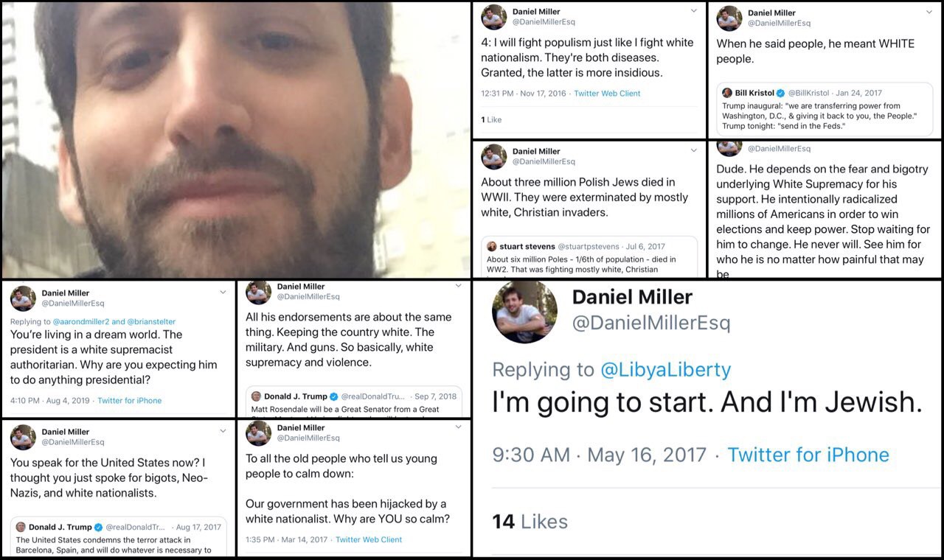Click Trump's avatar in the Barcelona quoted tweet
This screenshot has height=560, width=944.
[21, 527]
